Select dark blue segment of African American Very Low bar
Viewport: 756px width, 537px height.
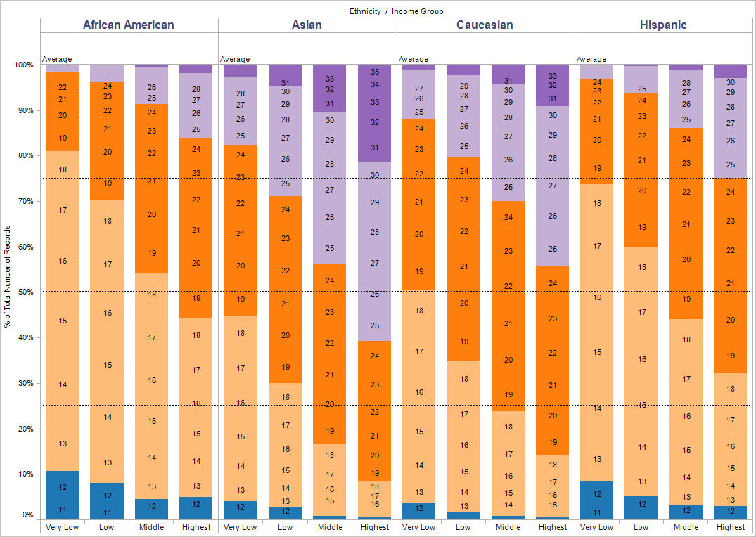tap(63, 495)
